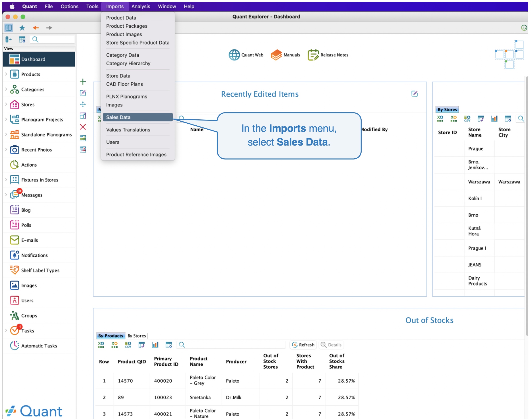Open the Shelf Label Types icon
This screenshot has width=531, height=420.
tap(15, 270)
